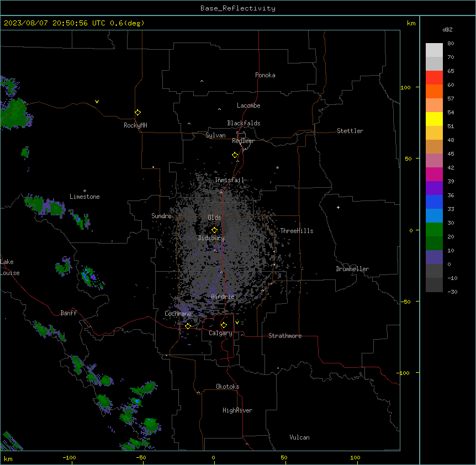Select the white plus marker north of Drumheller
Screen dimensions: 476x465
tap(338, 207)
